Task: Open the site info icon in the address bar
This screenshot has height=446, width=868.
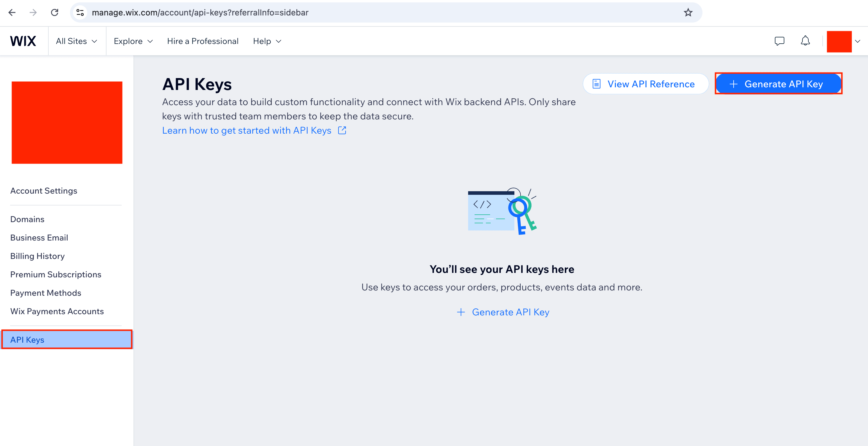Action: coord(80,12)
